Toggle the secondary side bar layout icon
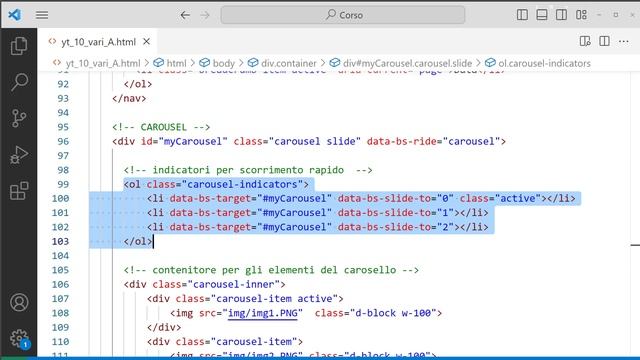 point(561,15)
